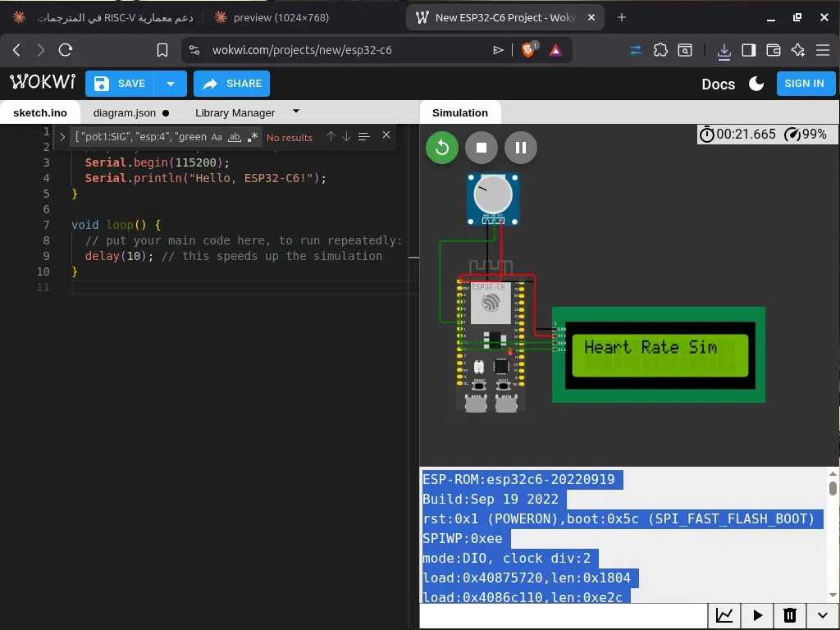840x630 pixels.
Task: Restart the simulation with green button
Action: [442, 148]
